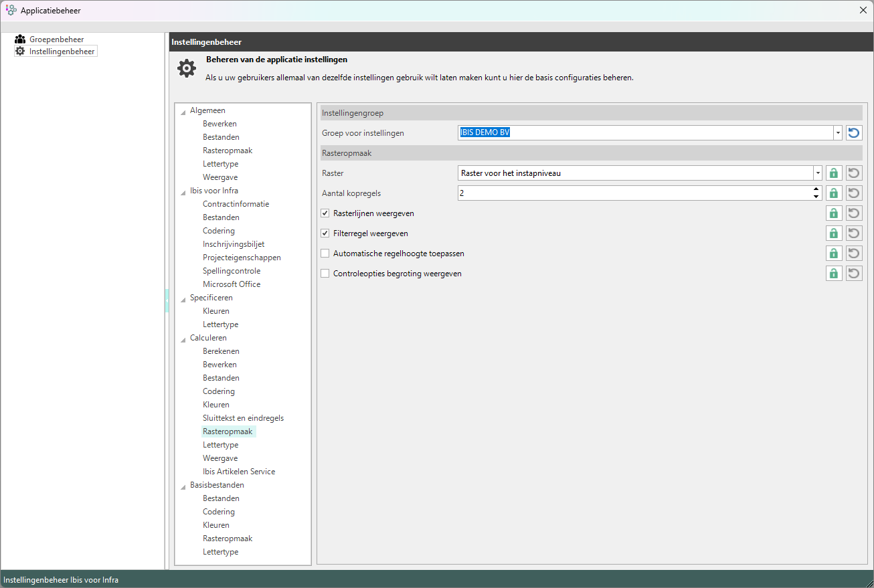Open Sluittekst en eindregels settings
This screenshot has height=588, width=874.
(x=243, y=418)
